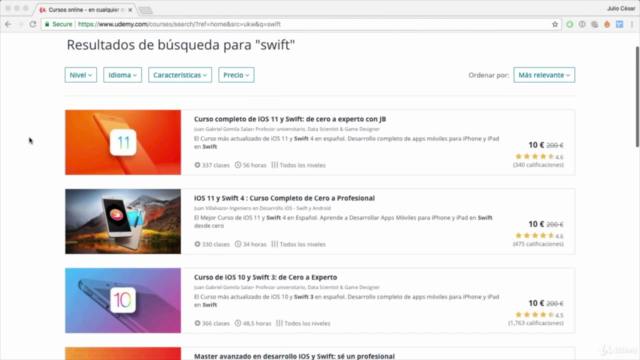Click the (475 calificaciones) rating count
The height and width of the screenshot is (360, 640).
point(538,244)
